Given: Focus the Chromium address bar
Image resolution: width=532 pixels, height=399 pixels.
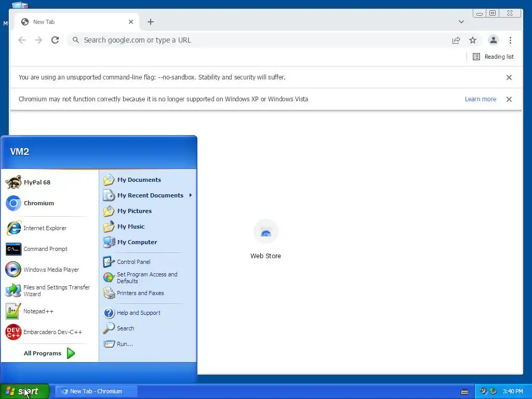Looking at the screenshot, I should [x=258, y=40].
